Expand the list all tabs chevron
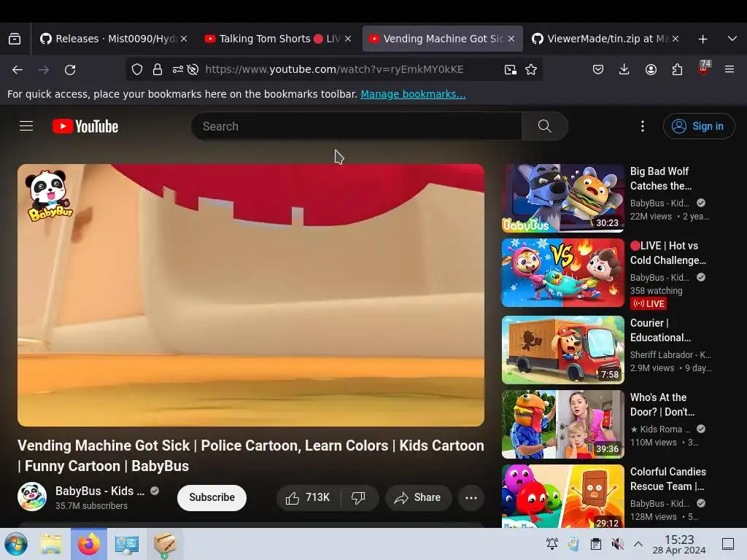The width and height of the screenshot is (747, 560). [x=732, y=39]
